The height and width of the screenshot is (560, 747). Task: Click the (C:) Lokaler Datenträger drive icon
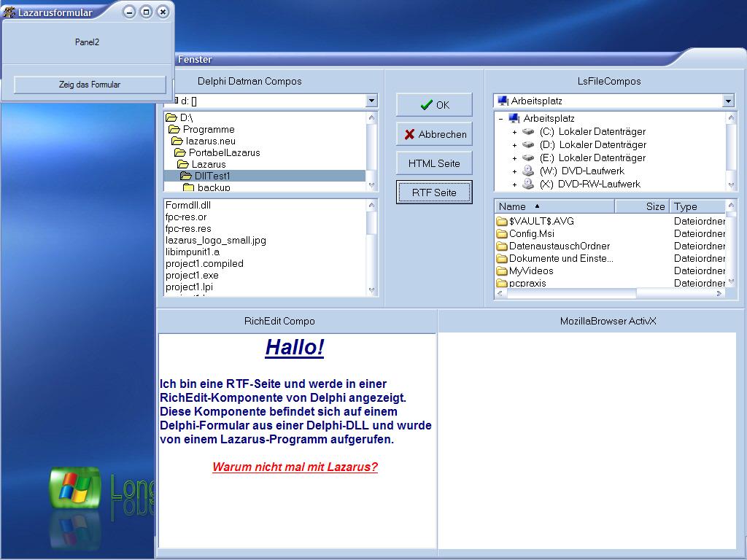point(529,132)
